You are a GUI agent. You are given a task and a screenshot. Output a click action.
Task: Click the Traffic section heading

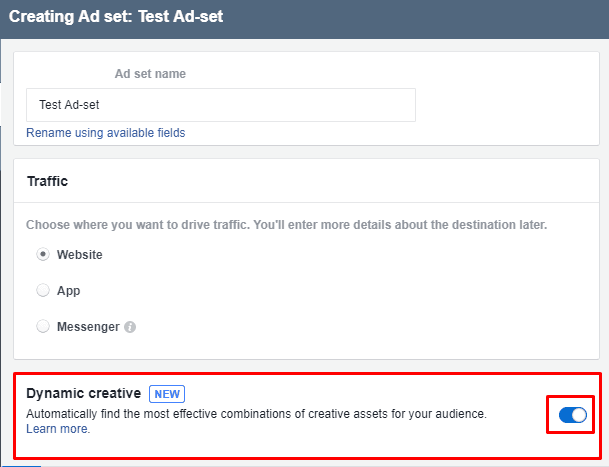(47, 181)
